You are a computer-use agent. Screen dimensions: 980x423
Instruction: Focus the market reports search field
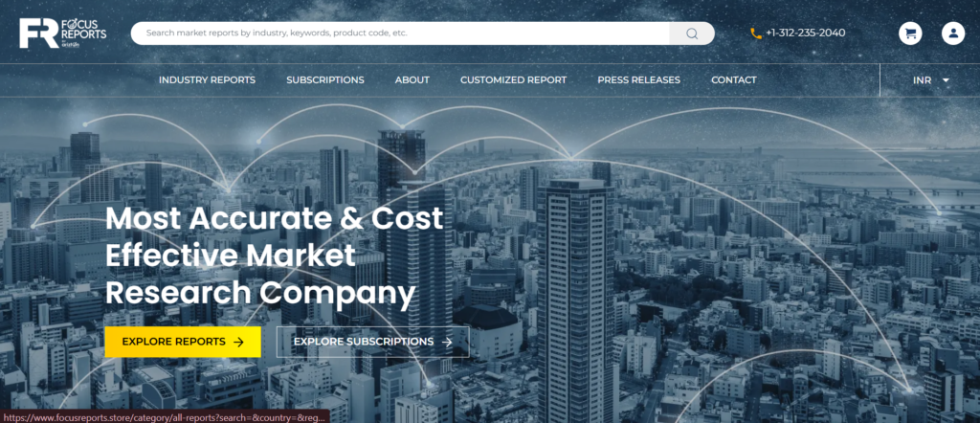click(x=402, y=33)
